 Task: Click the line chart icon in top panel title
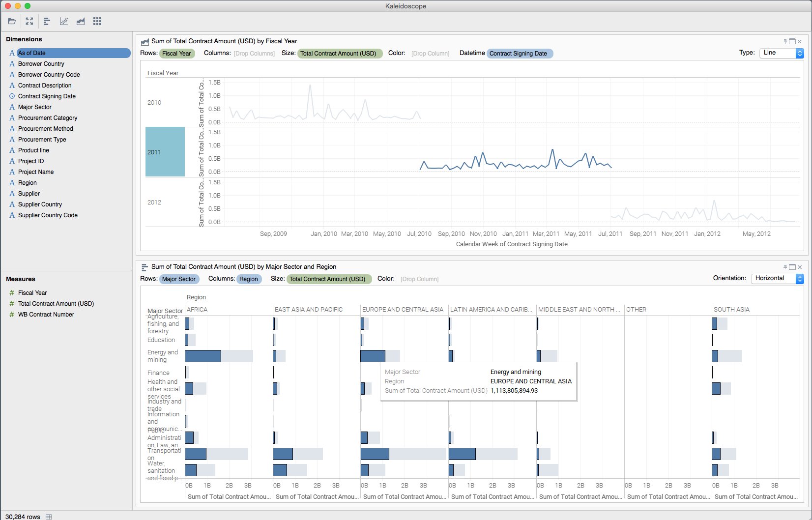click(145, 42)
